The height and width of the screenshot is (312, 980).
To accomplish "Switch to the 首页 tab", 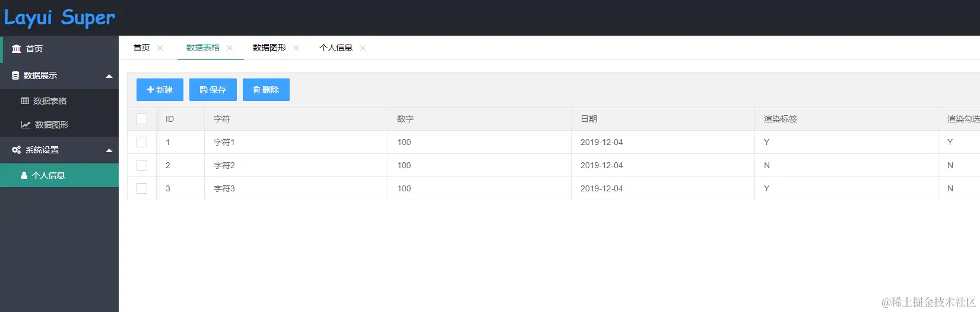I will pos(142,48).
